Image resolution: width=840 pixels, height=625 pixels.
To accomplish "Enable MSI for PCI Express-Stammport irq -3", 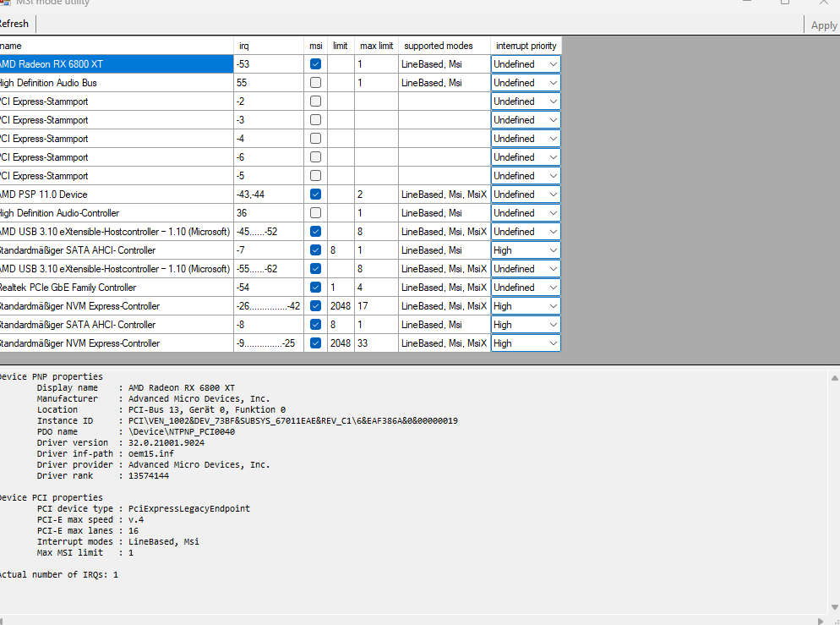I will [315, 119].
